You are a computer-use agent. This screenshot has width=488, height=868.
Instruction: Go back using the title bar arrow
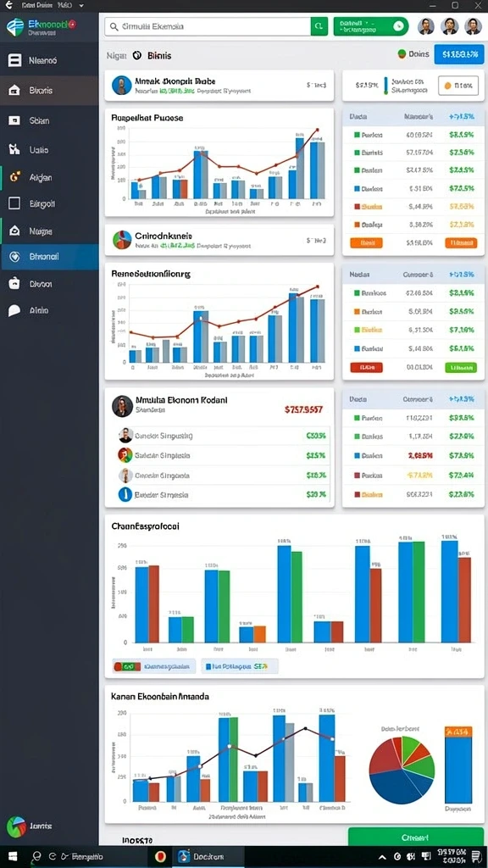tap(8, 5)
